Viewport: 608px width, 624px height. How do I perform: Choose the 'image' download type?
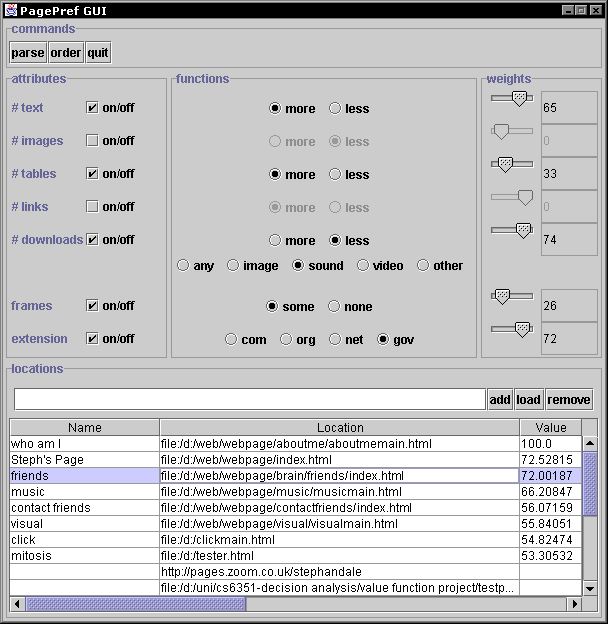233,265
